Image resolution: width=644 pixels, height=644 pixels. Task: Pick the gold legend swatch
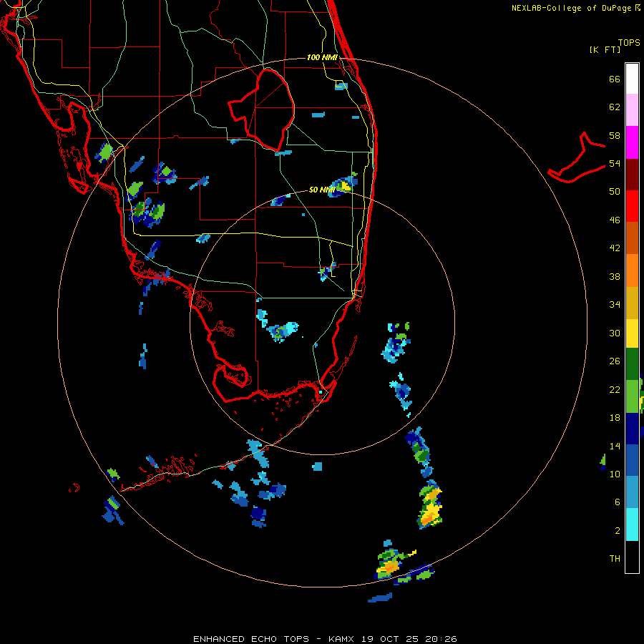632,303
